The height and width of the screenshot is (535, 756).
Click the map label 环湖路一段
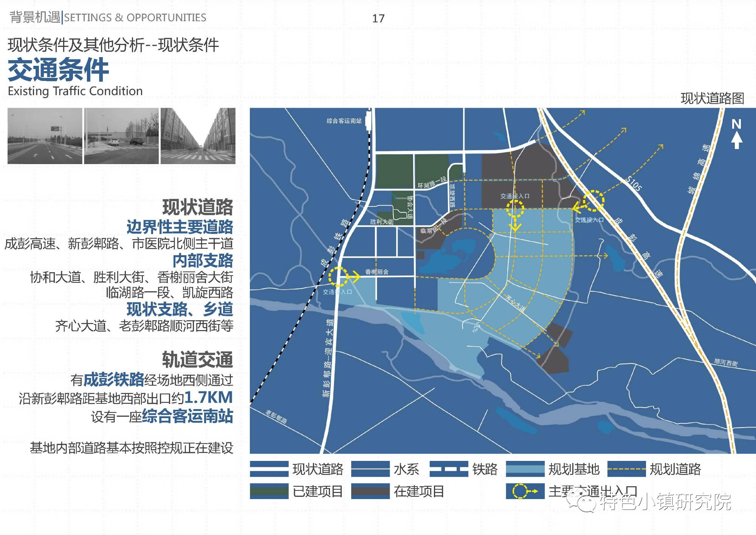click(x=432, y=183)
